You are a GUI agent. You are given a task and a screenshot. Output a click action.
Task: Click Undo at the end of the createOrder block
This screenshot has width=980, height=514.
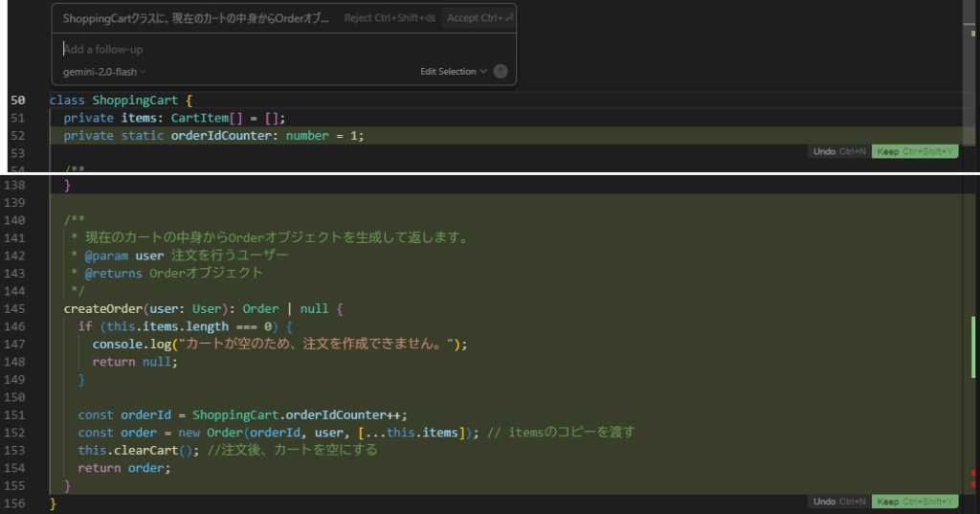[x=839, y=502]
